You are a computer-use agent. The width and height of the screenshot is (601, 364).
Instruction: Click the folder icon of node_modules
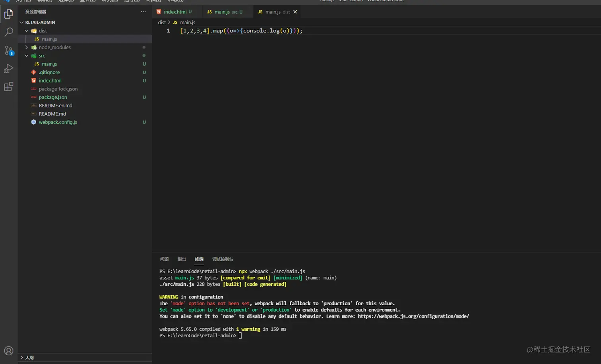34,47
